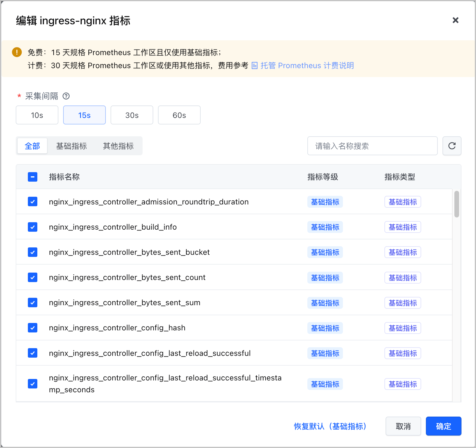The height and width of the screenshot is (448, 476).
Task: Click the 指标名称 column header
Action: click(x=64, y=177)
